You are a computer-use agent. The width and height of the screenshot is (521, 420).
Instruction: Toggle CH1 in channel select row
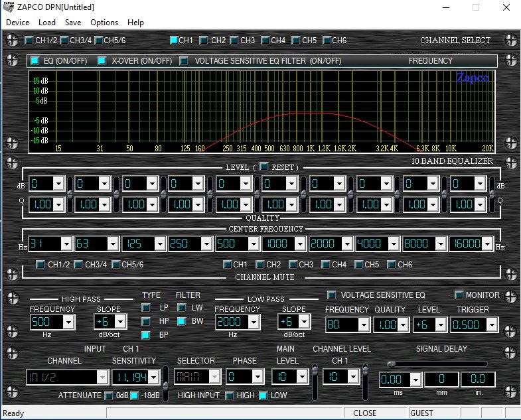[x=174, y=40]
